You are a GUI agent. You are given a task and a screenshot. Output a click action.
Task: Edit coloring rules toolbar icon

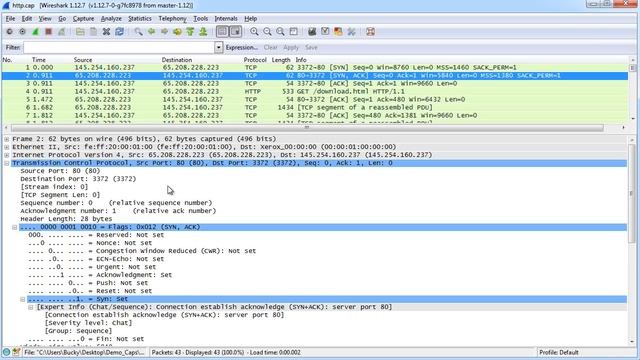pos(338,32)
